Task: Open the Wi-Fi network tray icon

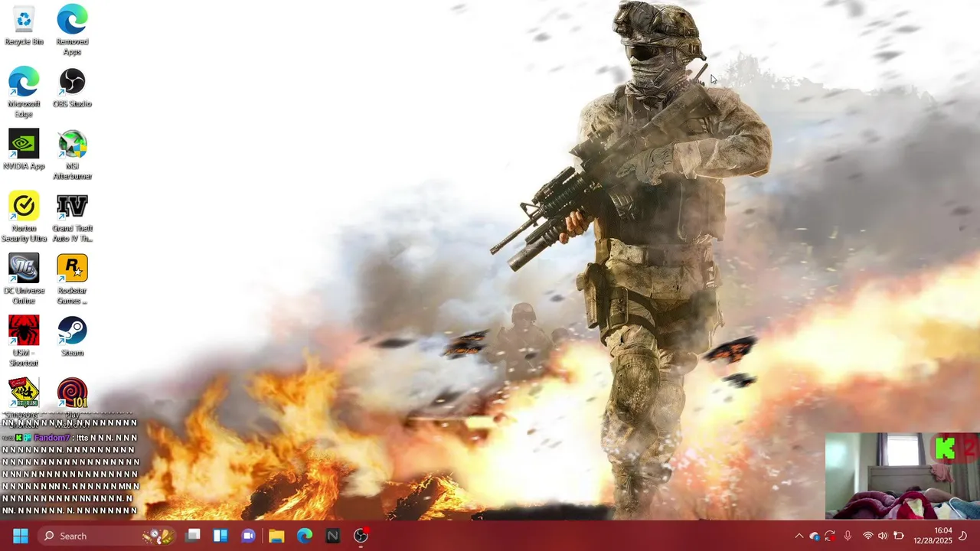Action: pos(867,536)
